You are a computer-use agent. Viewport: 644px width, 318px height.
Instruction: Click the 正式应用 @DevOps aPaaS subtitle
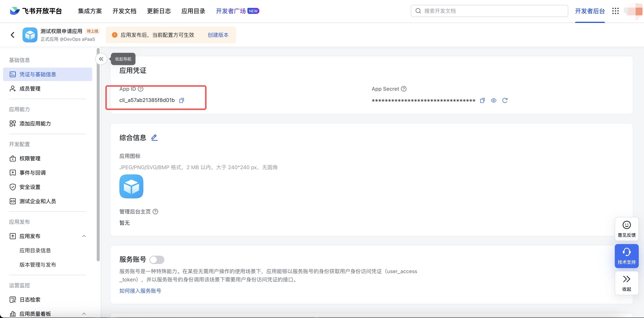pos(68,39)
